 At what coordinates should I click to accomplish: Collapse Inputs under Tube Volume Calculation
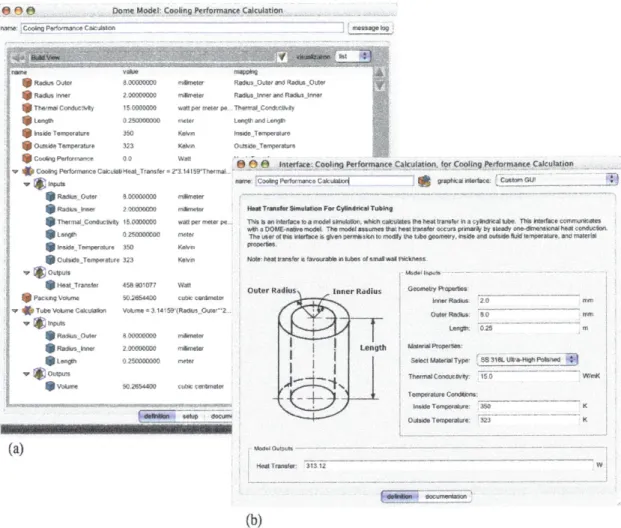click(x=27, y=324)
